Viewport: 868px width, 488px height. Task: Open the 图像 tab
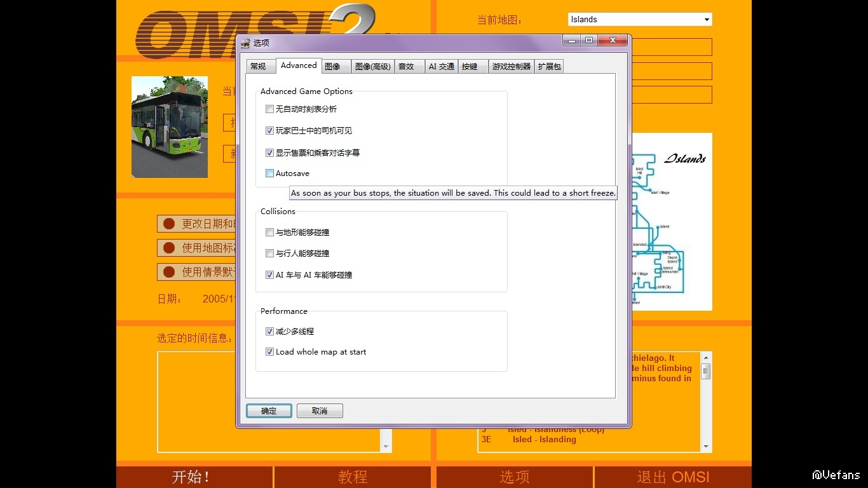click(x=336, y=67)
